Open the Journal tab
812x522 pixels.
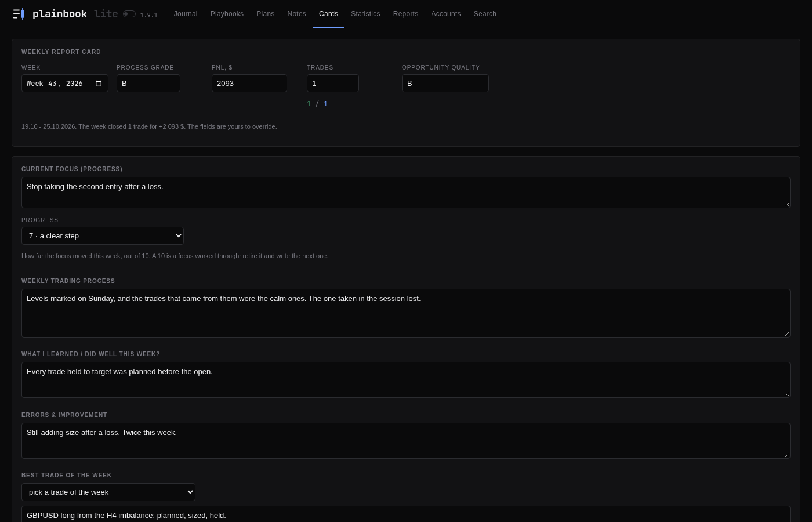point(186,14)
